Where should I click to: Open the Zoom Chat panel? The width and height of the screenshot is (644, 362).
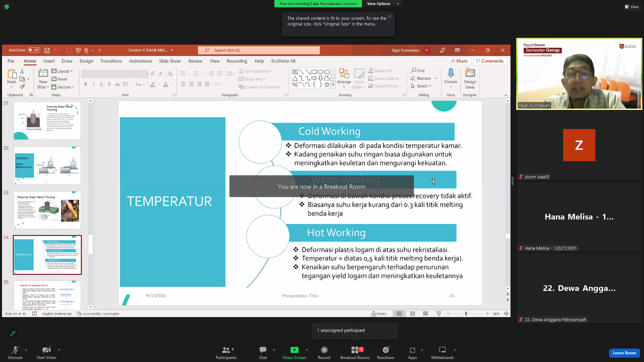pyautogui.click(x=263, y=353)
